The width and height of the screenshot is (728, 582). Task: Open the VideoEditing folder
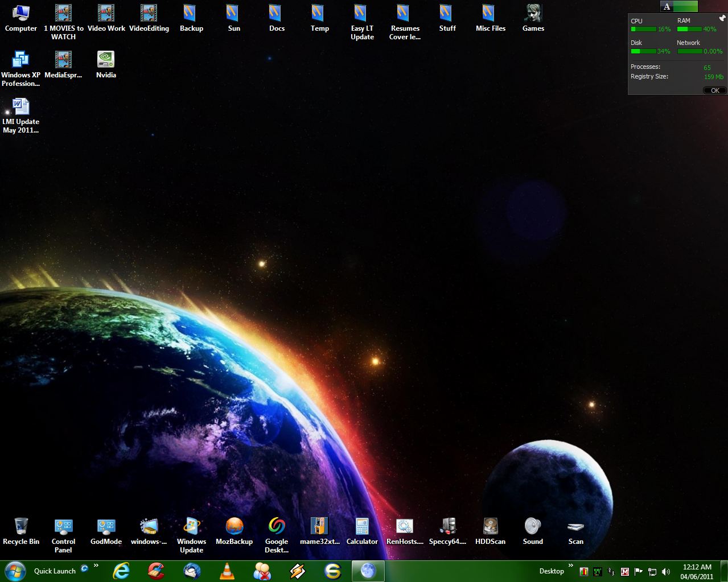coord(149,18)
